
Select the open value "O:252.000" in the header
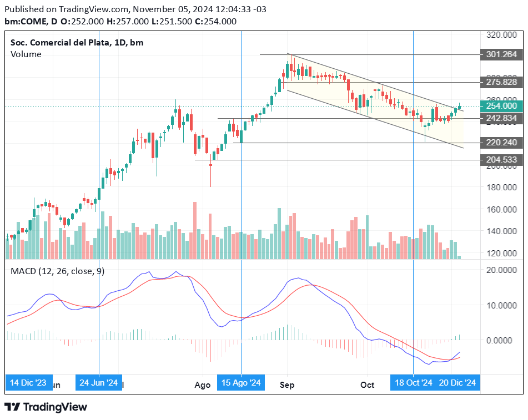[82, 22]
